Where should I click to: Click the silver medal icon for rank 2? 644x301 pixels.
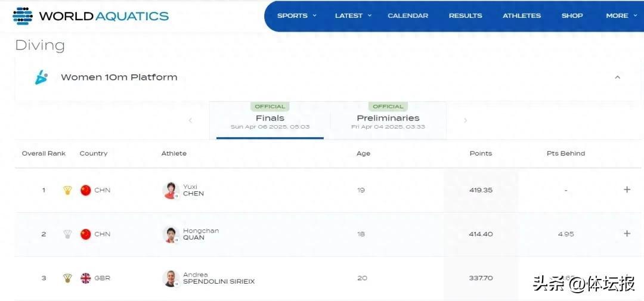pyautogui.click(x=67, y=234)
